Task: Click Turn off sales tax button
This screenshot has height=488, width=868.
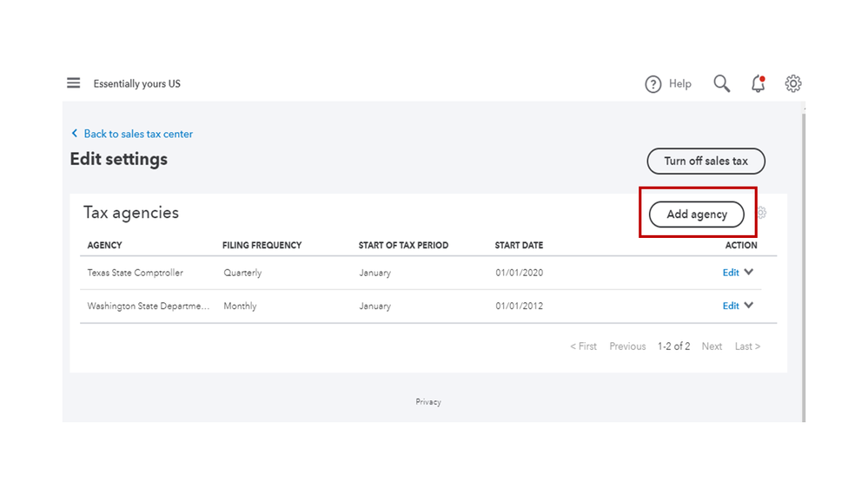Action: tap(706, 161)
